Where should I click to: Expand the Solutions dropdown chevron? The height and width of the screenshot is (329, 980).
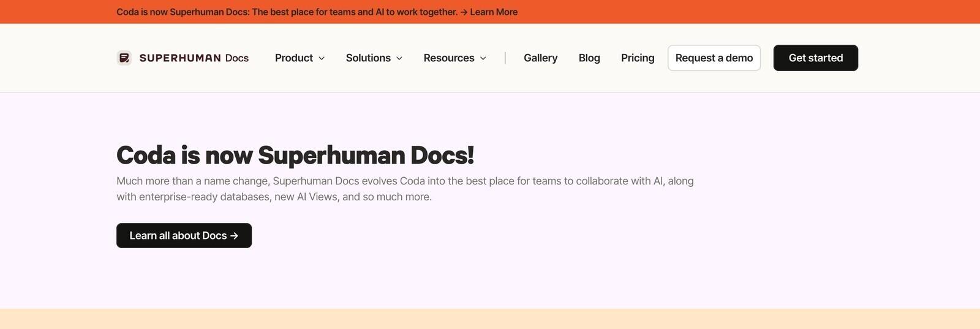click(x=399, y=58)
